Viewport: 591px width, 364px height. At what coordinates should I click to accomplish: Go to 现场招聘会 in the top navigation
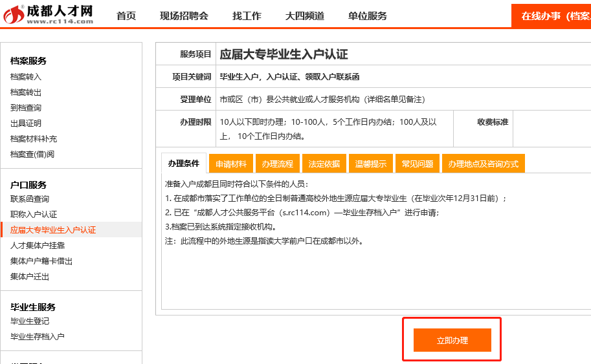click(184, 16)
